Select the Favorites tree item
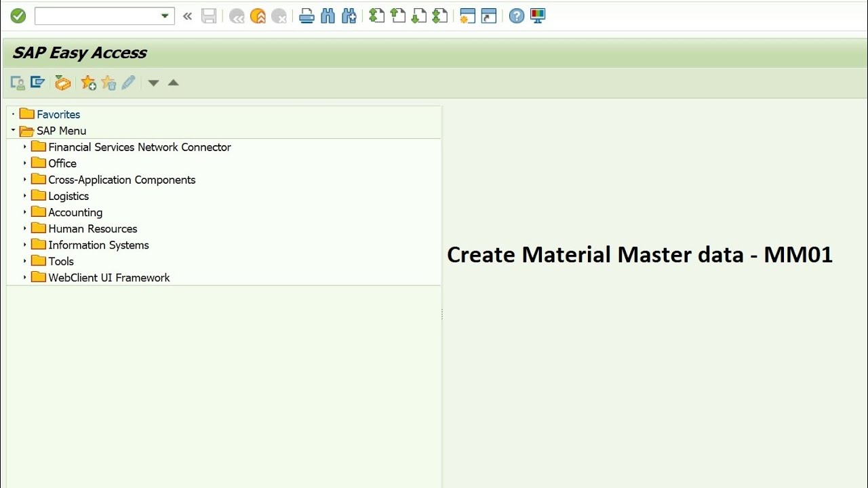 point(58,115)
